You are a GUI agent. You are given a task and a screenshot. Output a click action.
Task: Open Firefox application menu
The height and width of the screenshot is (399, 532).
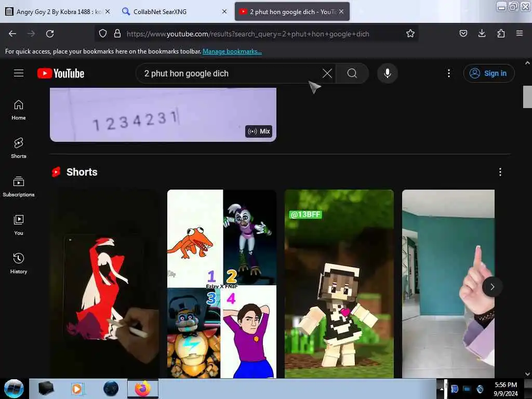519,33
